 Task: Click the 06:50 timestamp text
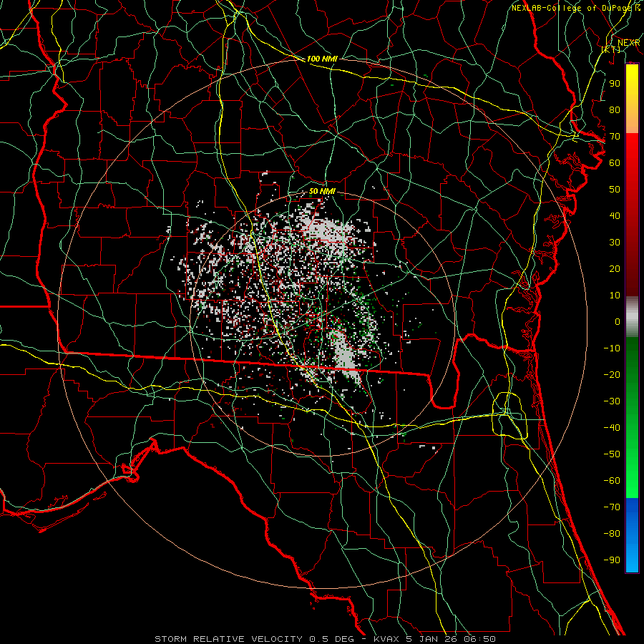[x=479, y=639]
